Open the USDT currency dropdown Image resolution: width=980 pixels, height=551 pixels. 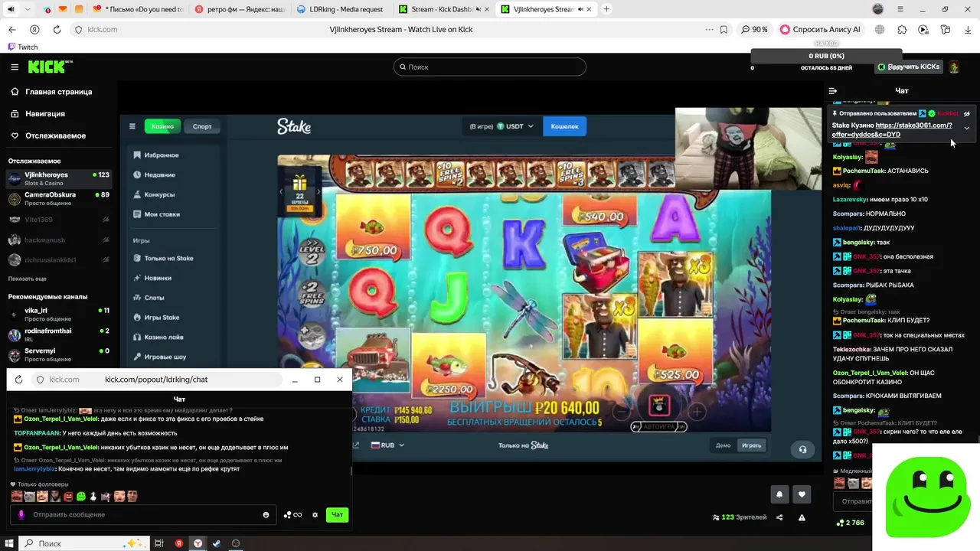(514, 126)
